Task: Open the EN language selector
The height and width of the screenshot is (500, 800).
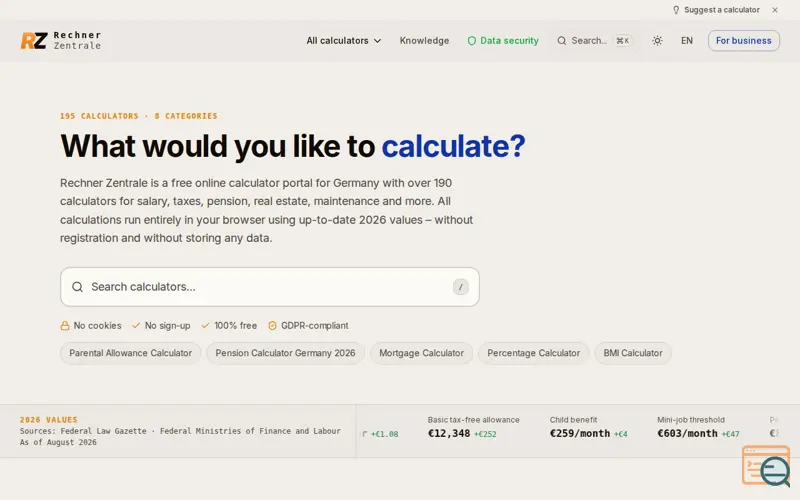Action: [687, 40]
